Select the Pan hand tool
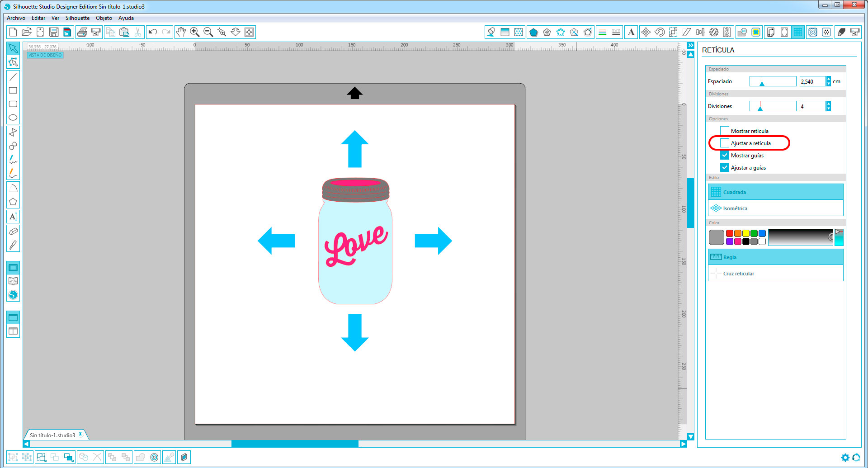868x468 pixels. click(x=181, y=32)
